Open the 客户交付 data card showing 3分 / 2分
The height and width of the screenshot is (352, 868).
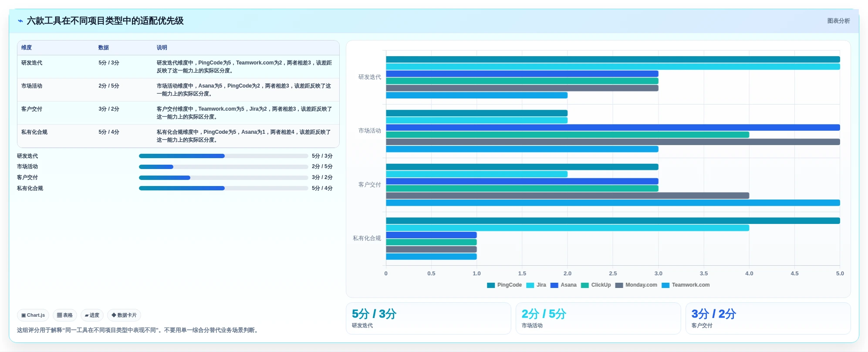click(768, 318)
